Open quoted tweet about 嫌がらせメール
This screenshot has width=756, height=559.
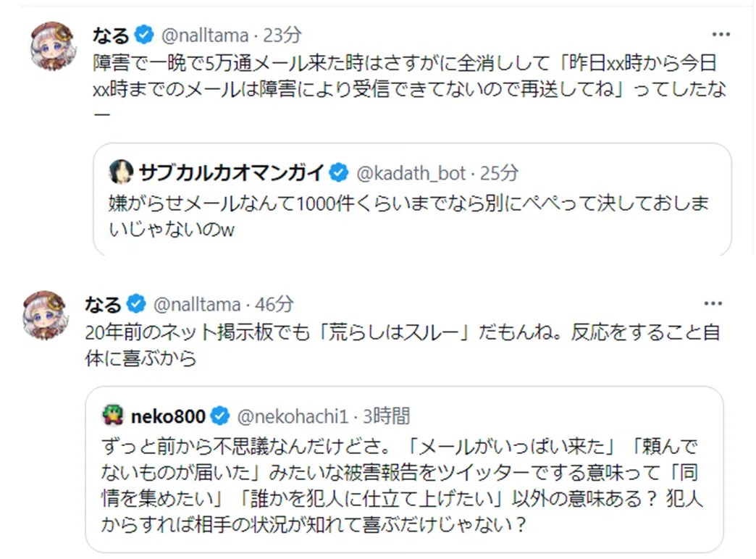412,199
